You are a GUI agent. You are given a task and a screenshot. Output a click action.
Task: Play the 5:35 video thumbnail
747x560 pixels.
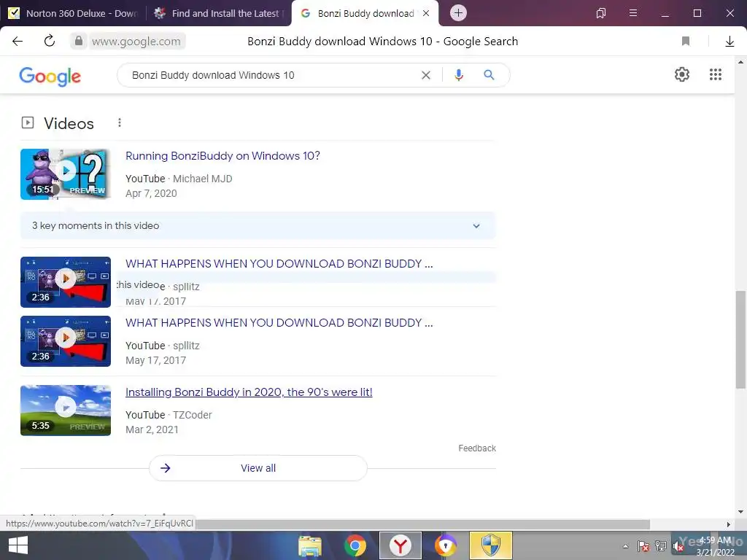click(66, 411)
